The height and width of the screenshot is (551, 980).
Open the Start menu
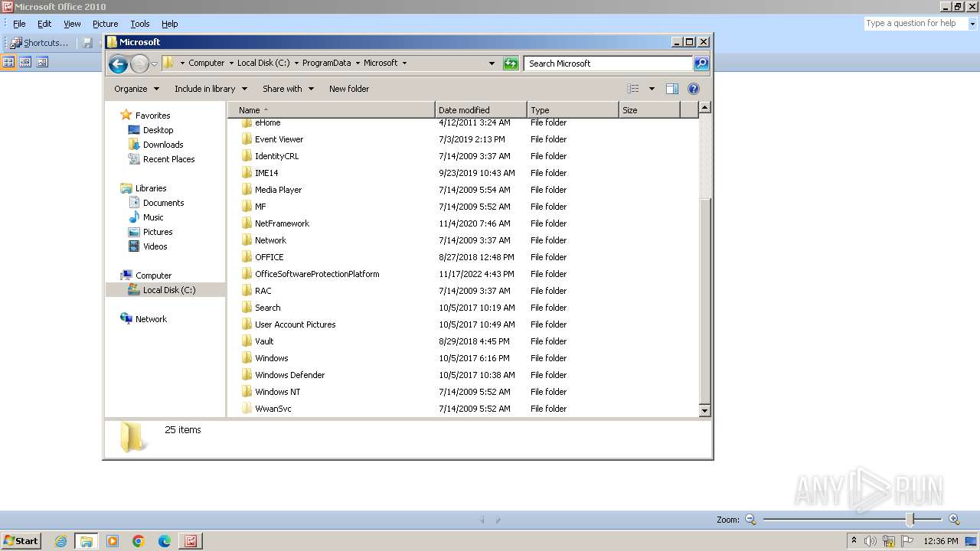click(x=21, y=541)
